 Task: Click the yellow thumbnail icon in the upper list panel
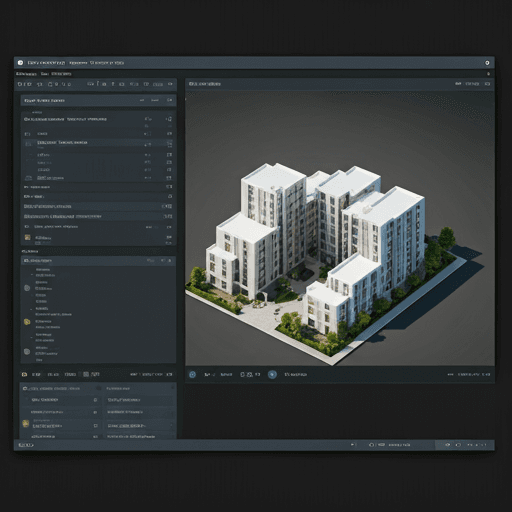point(28,237)
